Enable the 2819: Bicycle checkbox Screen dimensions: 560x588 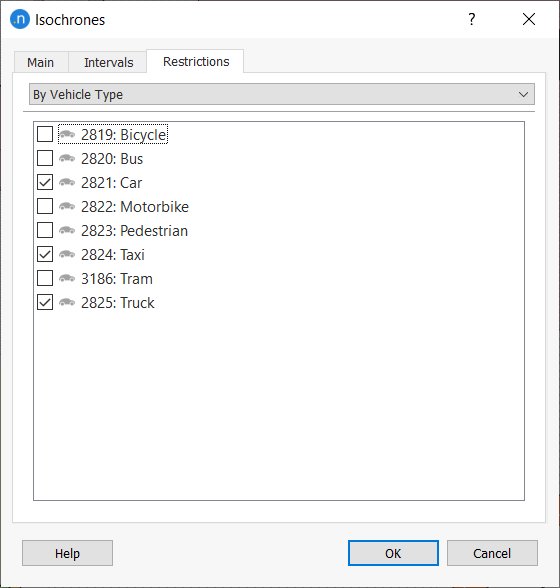tap(45, 134)
